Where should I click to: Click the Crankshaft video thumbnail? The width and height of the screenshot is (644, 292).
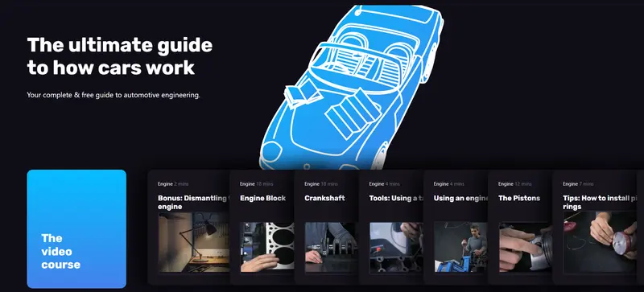pyautogui.click(x=332, y=247)
